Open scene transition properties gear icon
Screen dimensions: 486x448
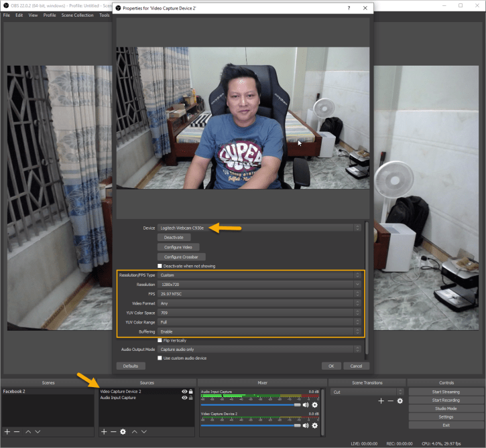point(400,401)
